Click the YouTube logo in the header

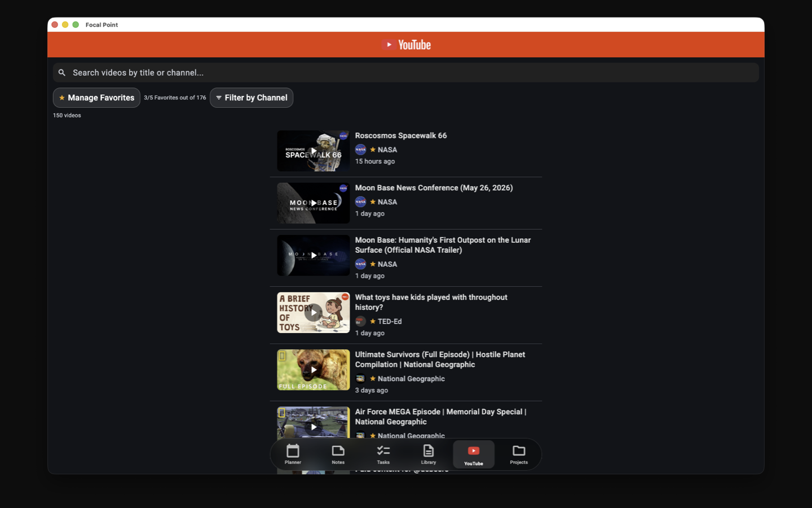click(406, 45)
